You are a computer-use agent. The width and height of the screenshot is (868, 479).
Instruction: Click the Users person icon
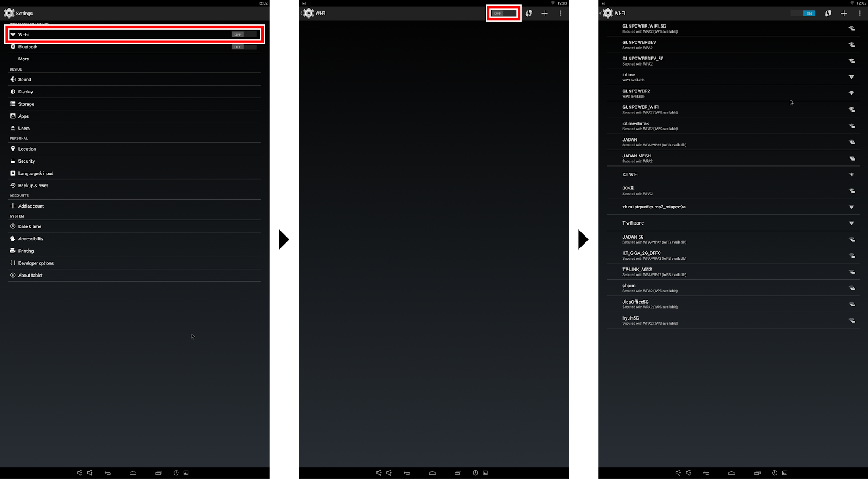13,129
